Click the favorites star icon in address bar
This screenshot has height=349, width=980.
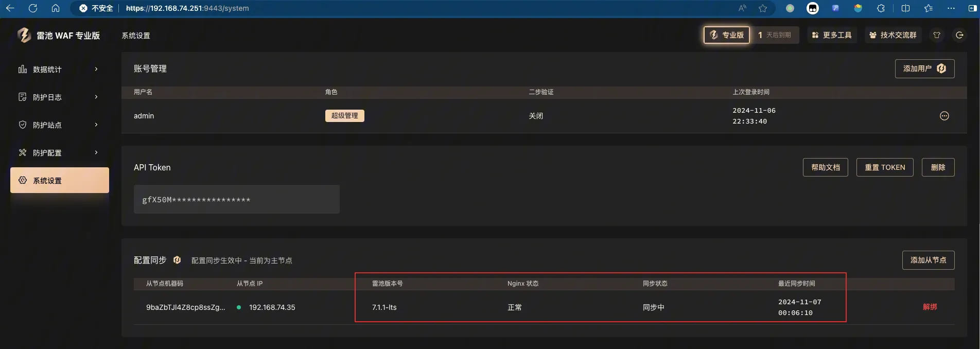(x=763, y=8)
